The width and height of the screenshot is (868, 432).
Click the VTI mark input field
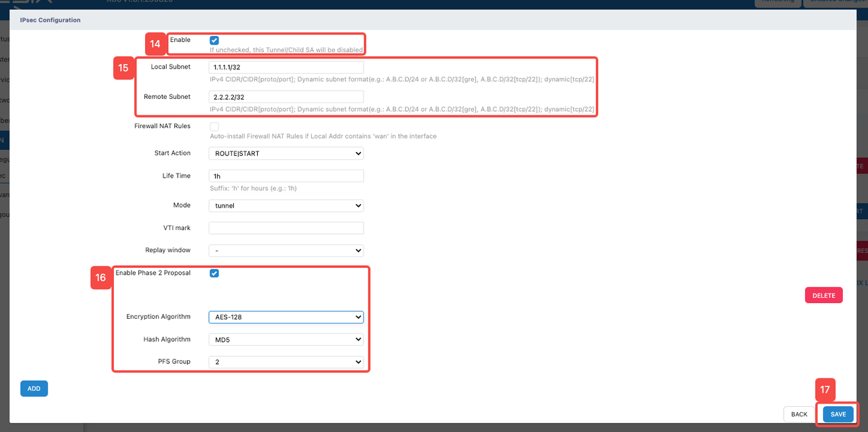coord(285,228)
